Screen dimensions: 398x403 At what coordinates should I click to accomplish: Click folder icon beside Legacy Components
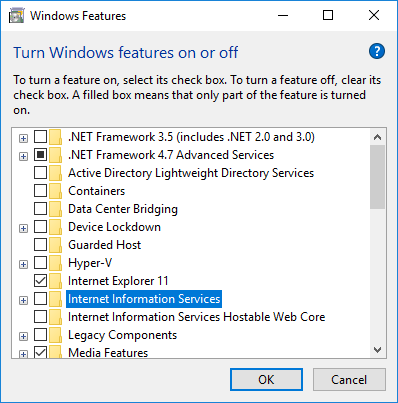point(56,335)
